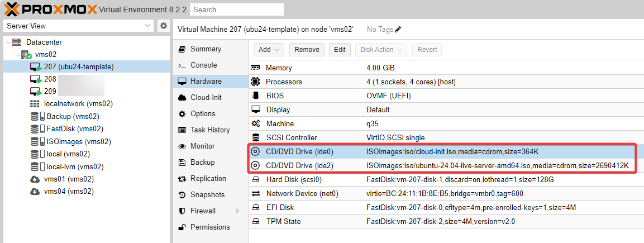
Task: Click the localnetwork grid icon
Action: click(x=35, y=104)
